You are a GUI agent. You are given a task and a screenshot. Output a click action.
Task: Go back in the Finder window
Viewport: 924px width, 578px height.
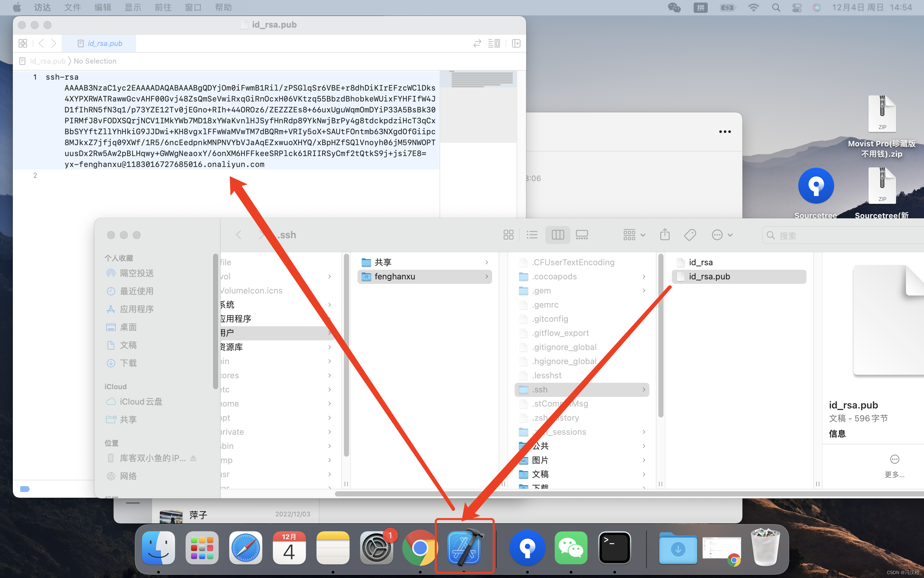click(x=239, y=235)
